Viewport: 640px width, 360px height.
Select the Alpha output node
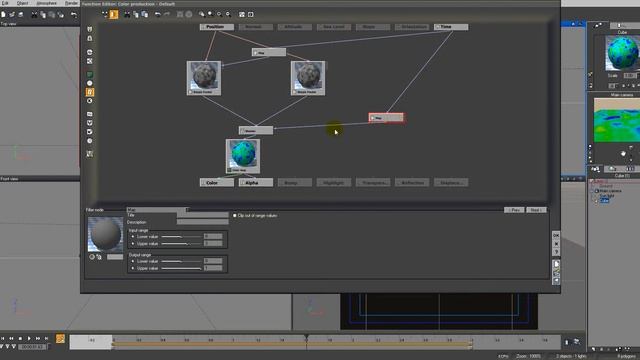[256, 182]
